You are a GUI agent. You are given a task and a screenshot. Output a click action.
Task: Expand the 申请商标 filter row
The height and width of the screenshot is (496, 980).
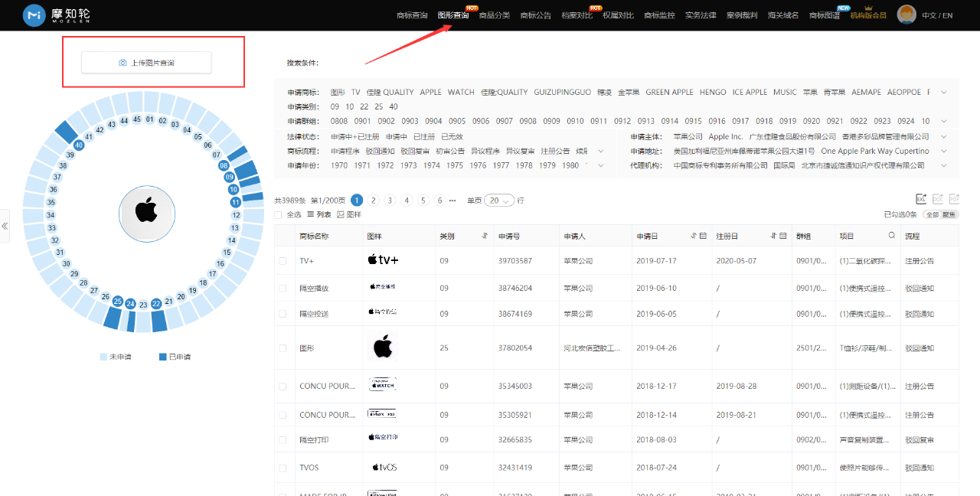click(x=943, y=92)
